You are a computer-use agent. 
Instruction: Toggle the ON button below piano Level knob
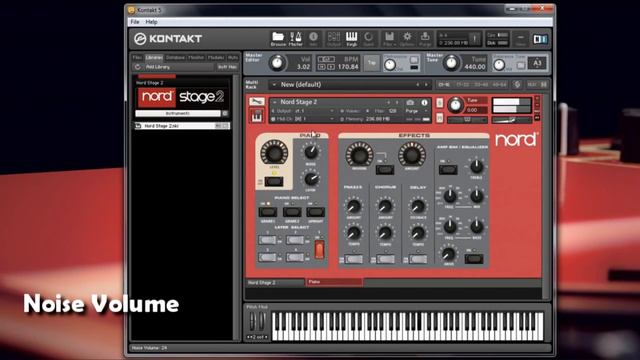click(274, 182)
